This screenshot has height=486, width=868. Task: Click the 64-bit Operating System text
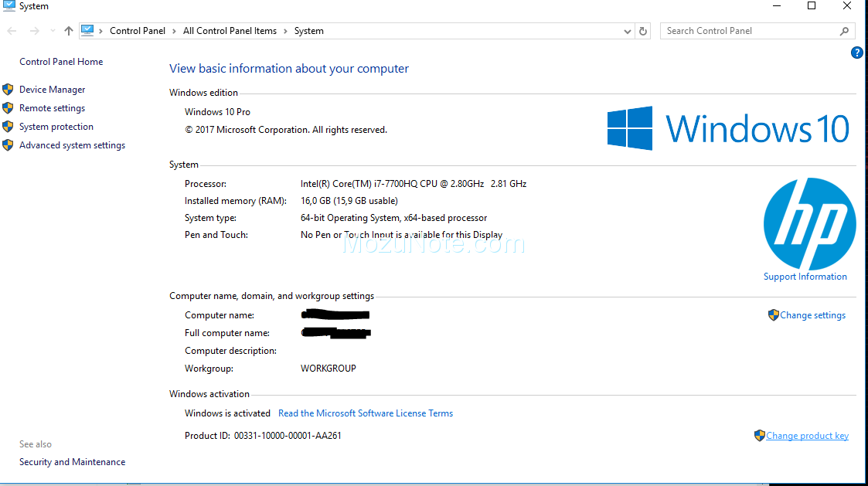coord(393,218)
